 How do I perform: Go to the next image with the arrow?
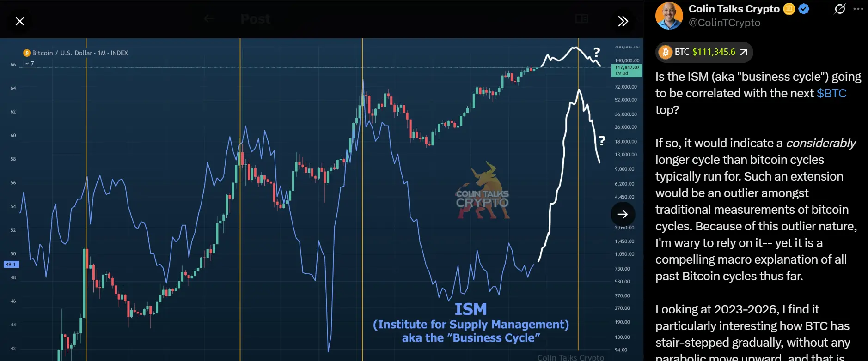point(623,214)
